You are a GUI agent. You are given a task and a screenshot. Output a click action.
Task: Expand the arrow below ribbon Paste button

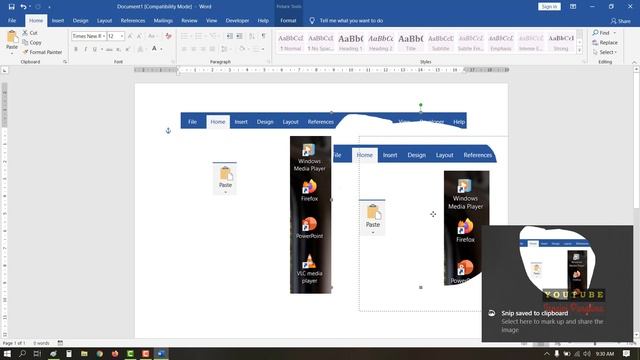[x=12, y=53]
